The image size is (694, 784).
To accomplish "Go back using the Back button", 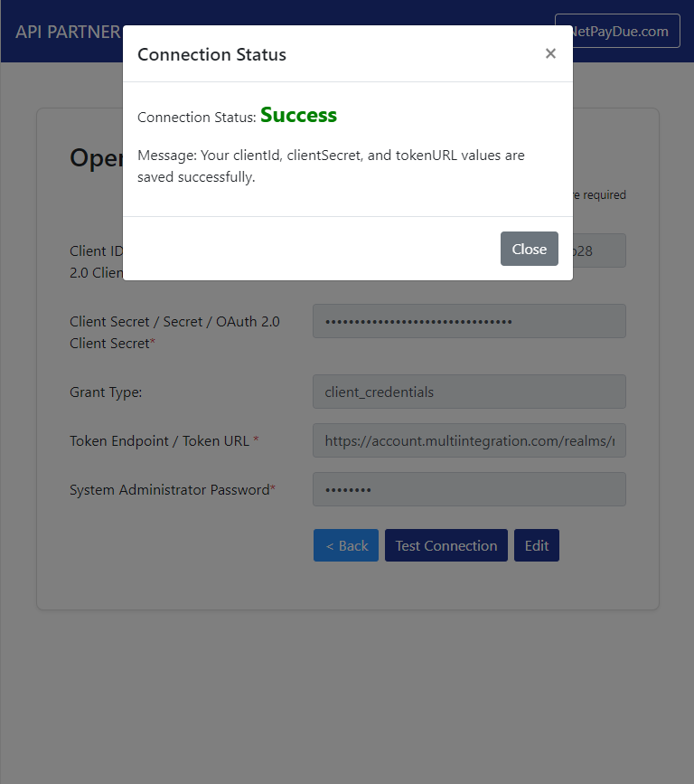I will tap(346, 545).
